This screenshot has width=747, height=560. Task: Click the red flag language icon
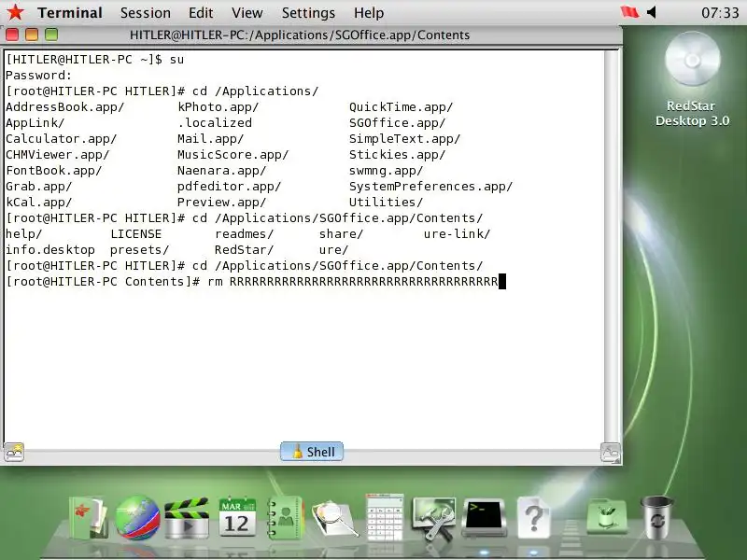click(628, 12)
